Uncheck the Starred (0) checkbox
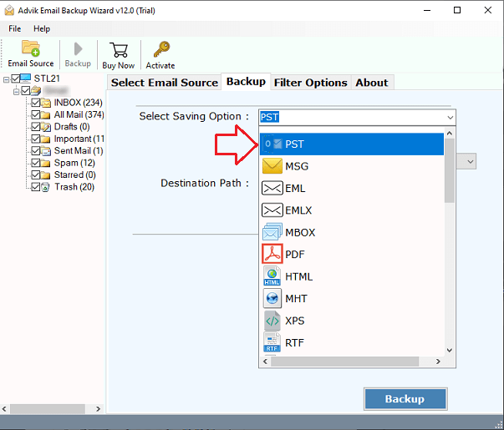The image size is (504, 430). (x=36, y=175)
